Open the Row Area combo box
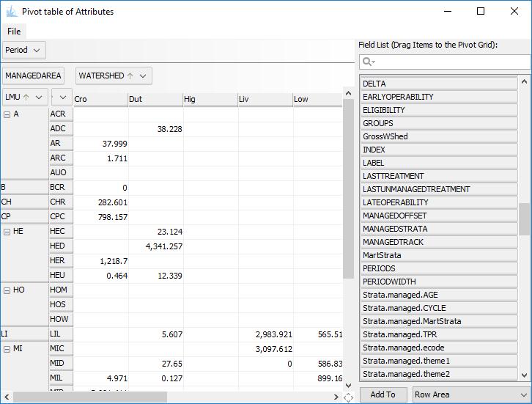 point(470,394)
